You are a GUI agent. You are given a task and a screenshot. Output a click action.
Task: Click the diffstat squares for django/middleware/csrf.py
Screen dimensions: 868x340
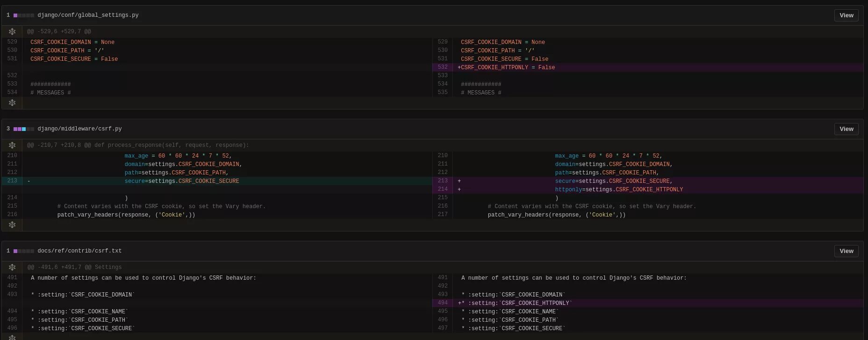click(23, 129)
